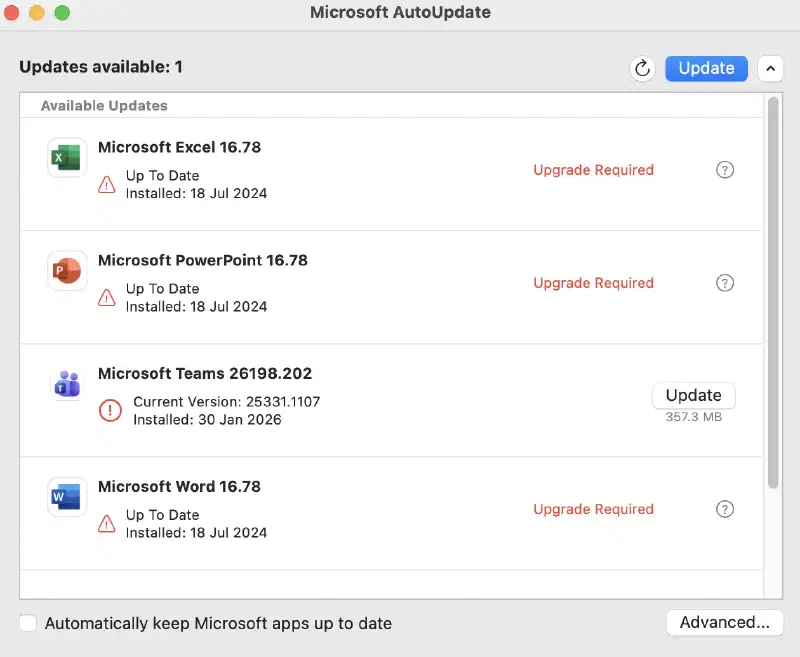The image size is (800, 657).
Task: Click the blue Update button
Action: (706, 68)
